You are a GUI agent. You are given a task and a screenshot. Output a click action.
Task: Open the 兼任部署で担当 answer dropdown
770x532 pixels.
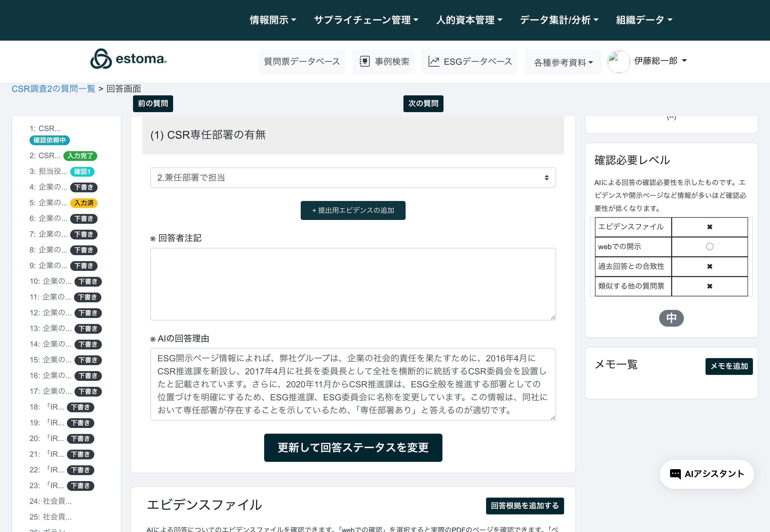click(x=353, y=178)
